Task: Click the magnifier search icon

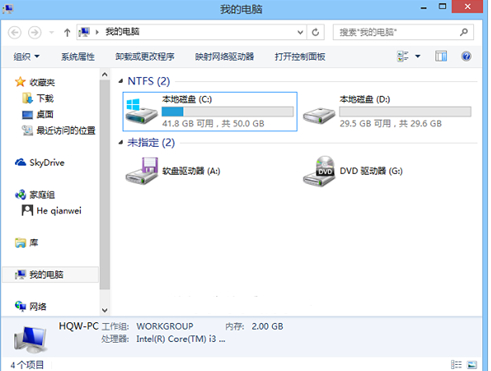Action: (464, 32)
